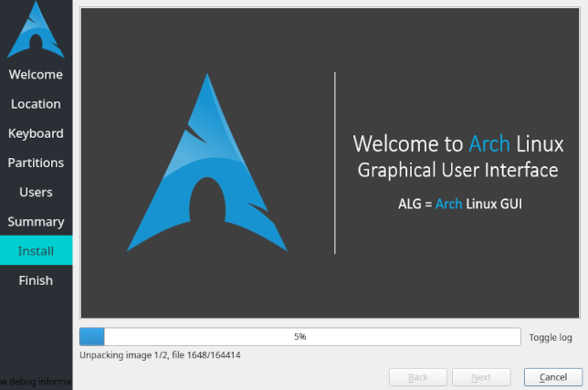
Task: Open the Summary step
Action: pos(36,222)
